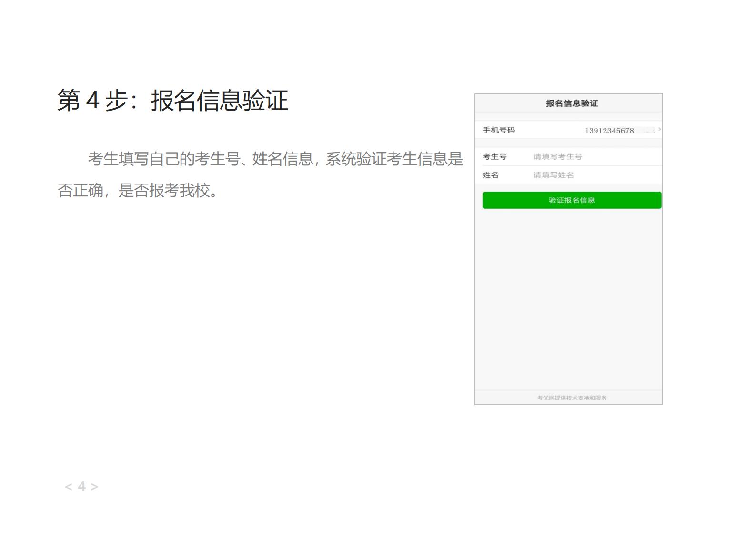
Task: Open the chevron arrow on 手机号码 row
Action: 659,129
